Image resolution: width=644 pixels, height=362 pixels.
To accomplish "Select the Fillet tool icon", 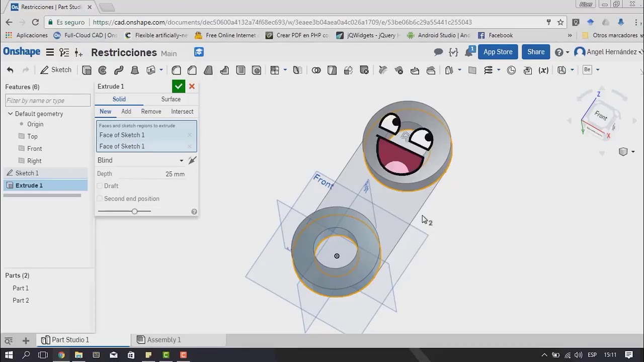I will [176, 70].
